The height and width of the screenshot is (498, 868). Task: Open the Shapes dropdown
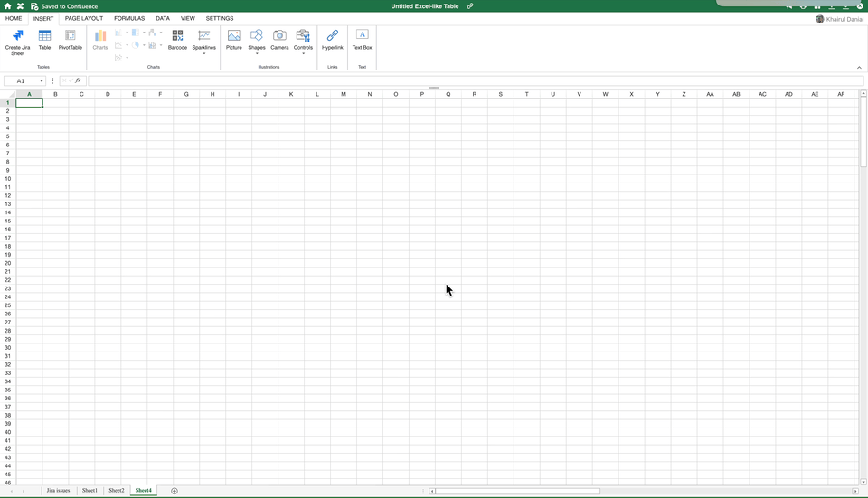click(x=257, y=53)
